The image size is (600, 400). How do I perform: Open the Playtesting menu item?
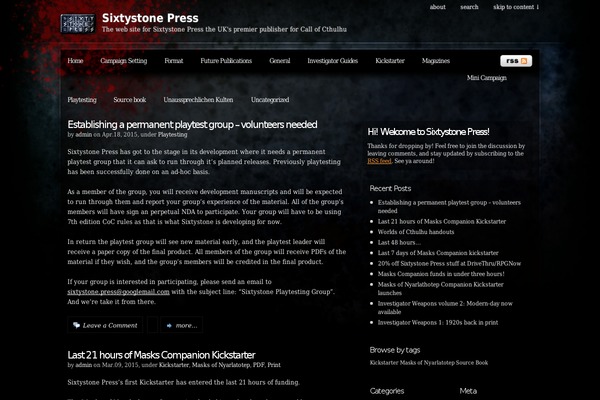82,100
